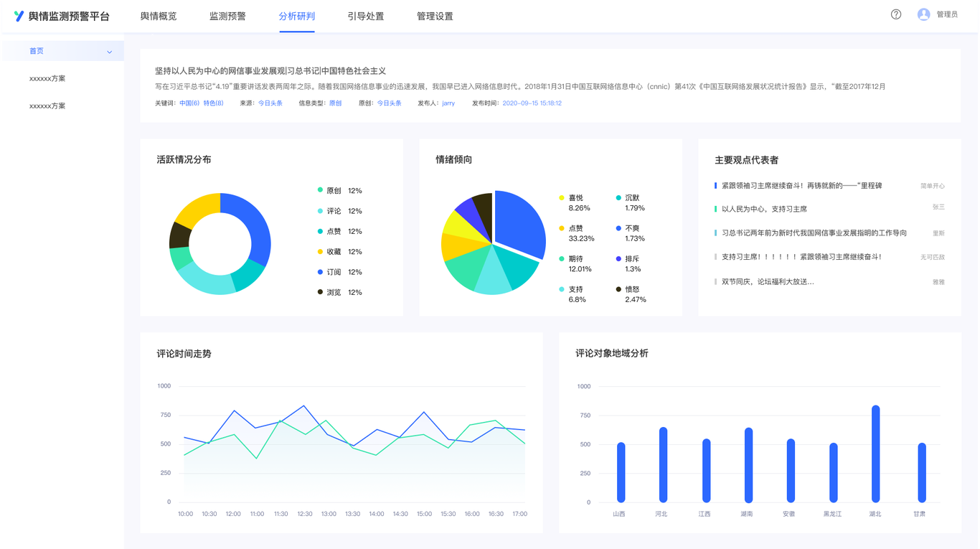Toggle the 支持 6.8% legend item
Viewport: 980px width, 549px height.
click(x=573, y=294)
